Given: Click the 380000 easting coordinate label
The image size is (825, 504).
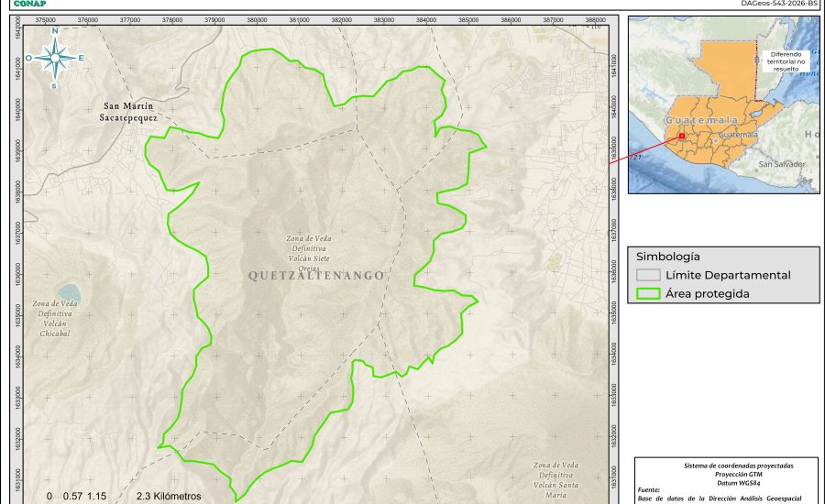Looking at the screenshot, I should point(257,18).
